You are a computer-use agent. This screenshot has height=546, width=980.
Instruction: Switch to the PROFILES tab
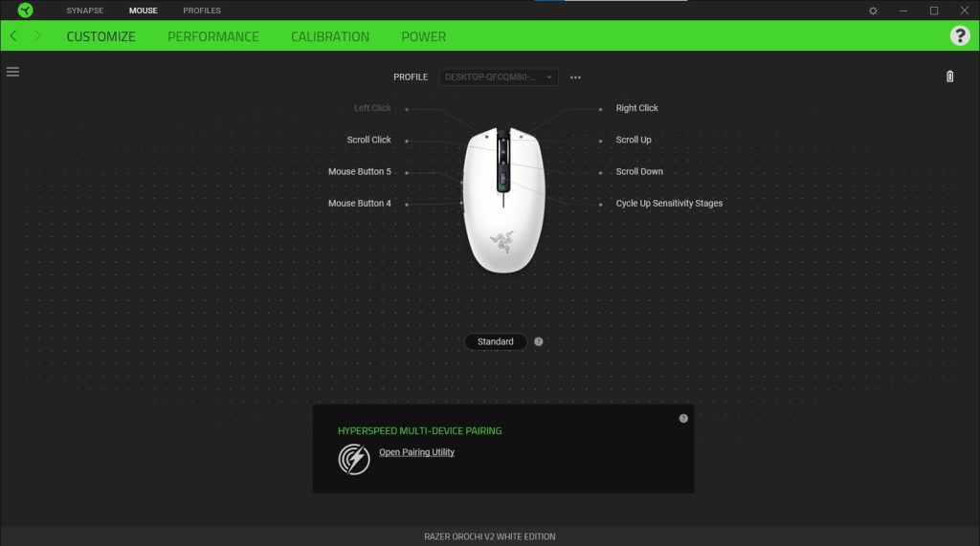[x=202, y=11]
